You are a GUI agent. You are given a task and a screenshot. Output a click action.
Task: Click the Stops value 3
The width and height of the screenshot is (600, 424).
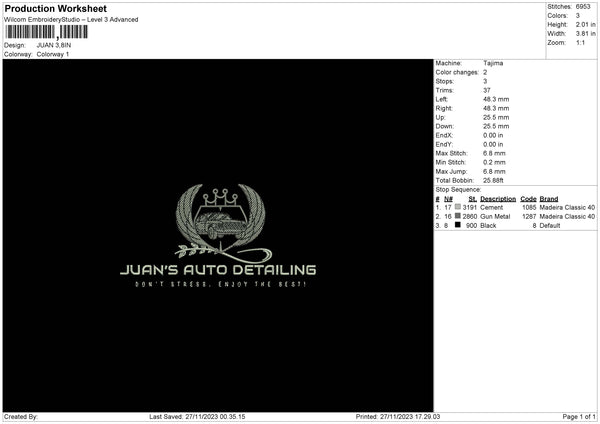point(485,81)
